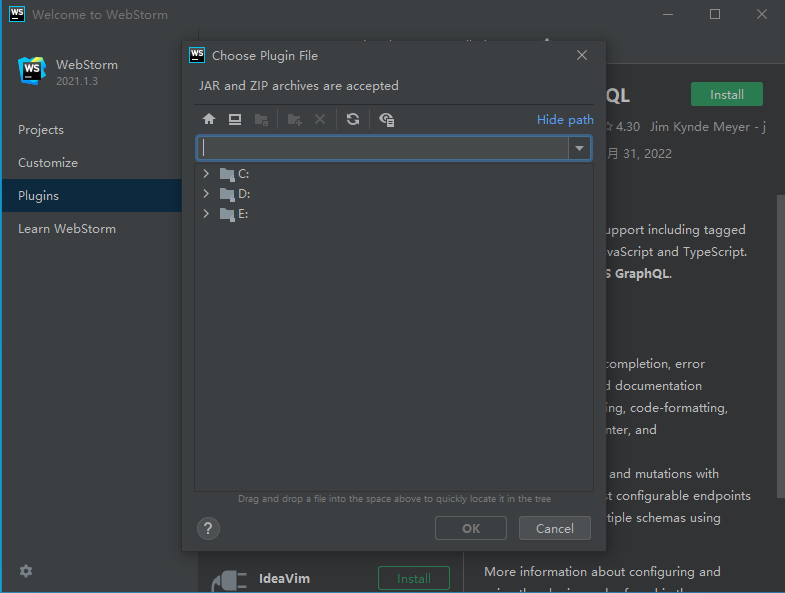This screenshot has height=593, width=785.
Task: Click WebStorm icon in welcome window title
Action: [17, 14]
